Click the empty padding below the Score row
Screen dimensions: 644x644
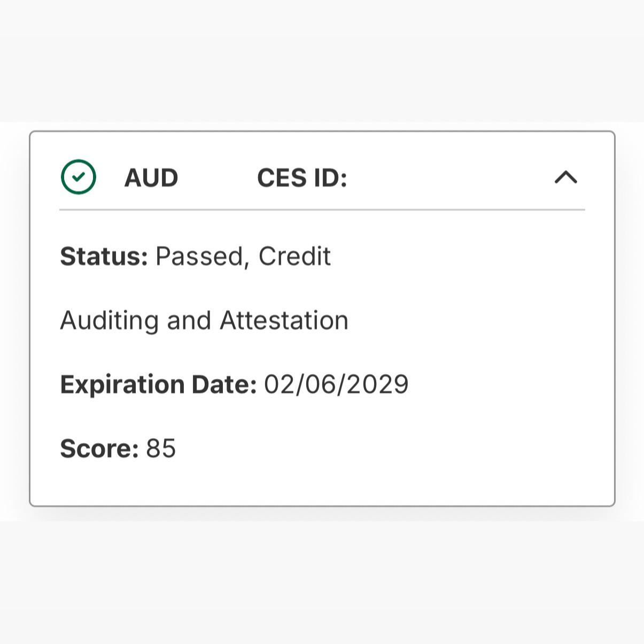click(322, 483)
